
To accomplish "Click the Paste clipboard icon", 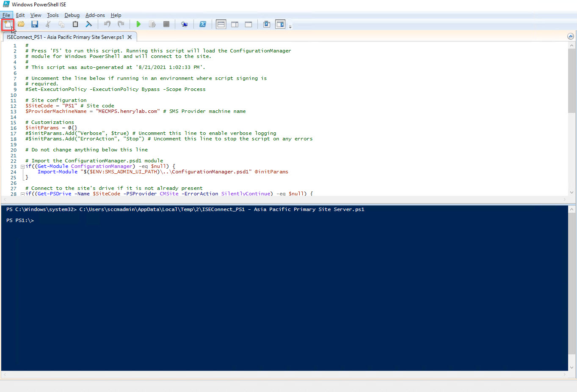I will 75,25.
